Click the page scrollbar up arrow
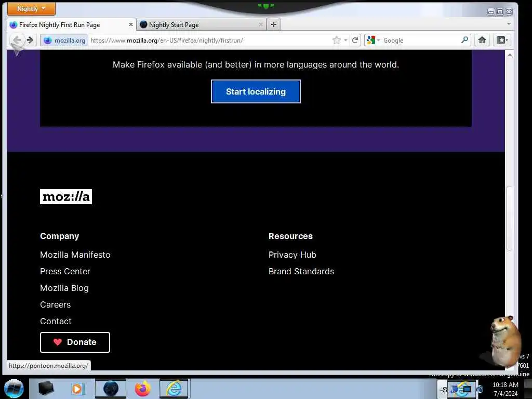Screen dimensions: 532x399 509,55
